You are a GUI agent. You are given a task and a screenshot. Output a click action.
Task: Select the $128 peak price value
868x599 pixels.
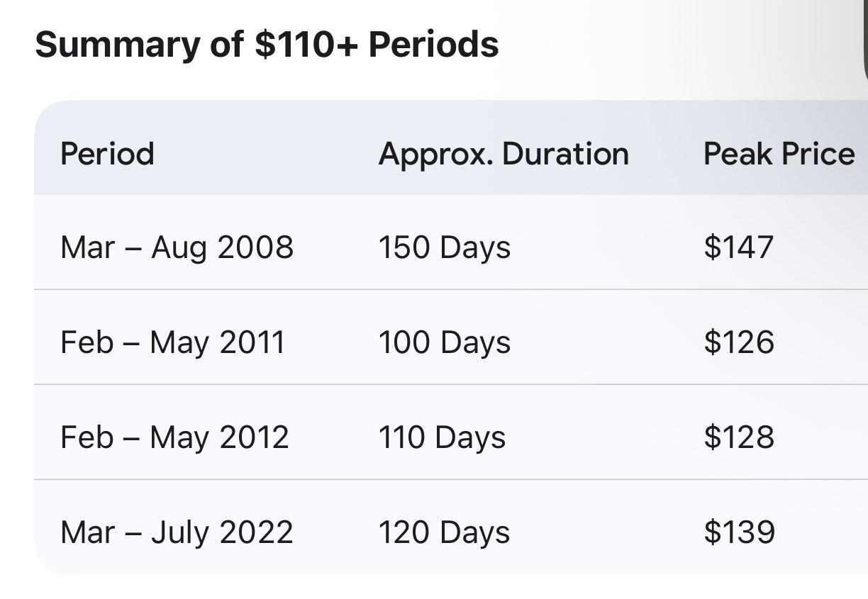point(738,437)
